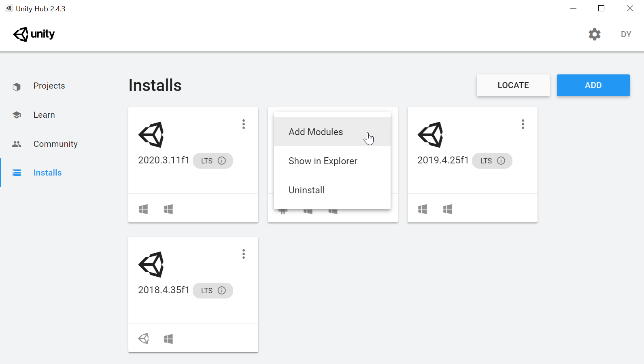Viewport: 644px width, 364px height.
Task: Select Add Modules from the context menu
Action: pyautogui.click(x=315, y=132)
